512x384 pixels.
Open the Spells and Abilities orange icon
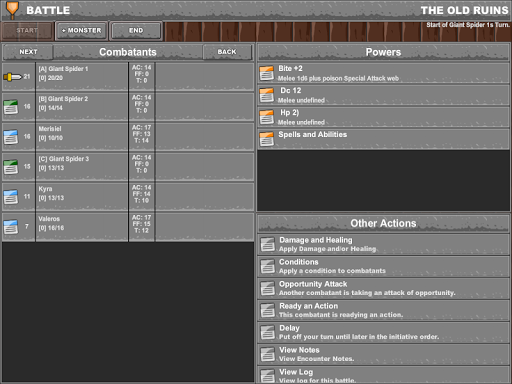(x=267, y=139)
